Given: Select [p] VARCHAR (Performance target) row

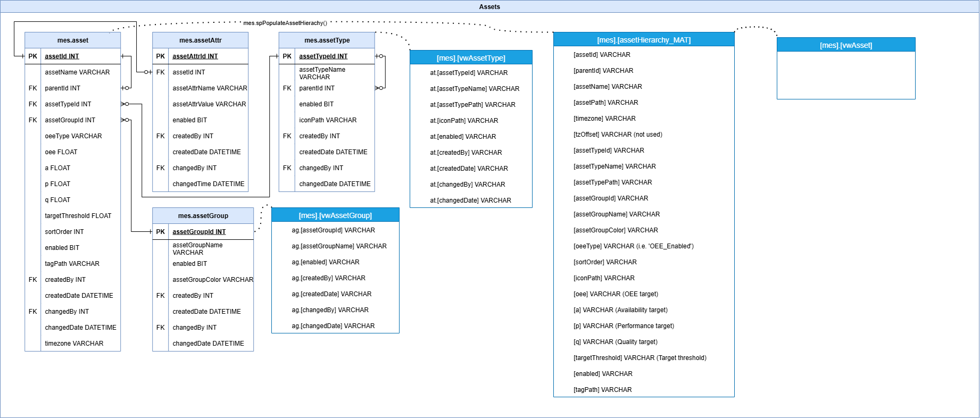Looking at the screenshot, I should 644,326.
